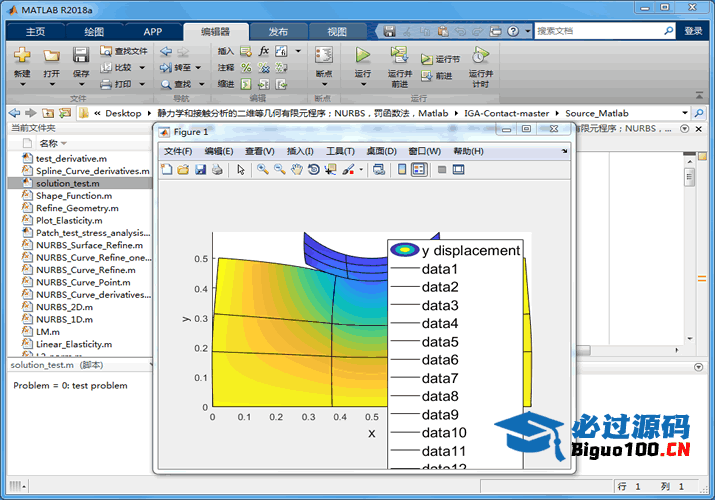Click the 运行并计时 (Run and Time) icon
The image size is (715, 500).
[x=480, y=55]
